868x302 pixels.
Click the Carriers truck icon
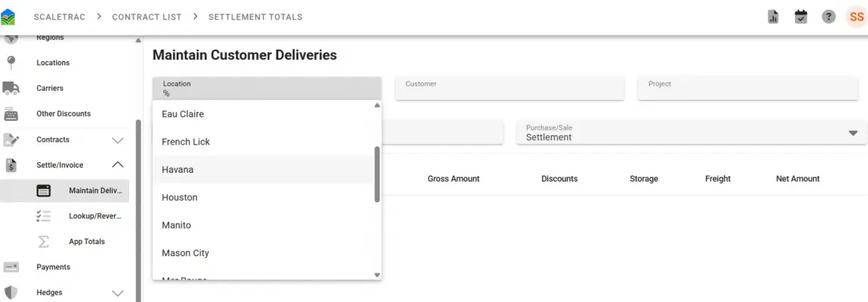click(x=11, y=88)
